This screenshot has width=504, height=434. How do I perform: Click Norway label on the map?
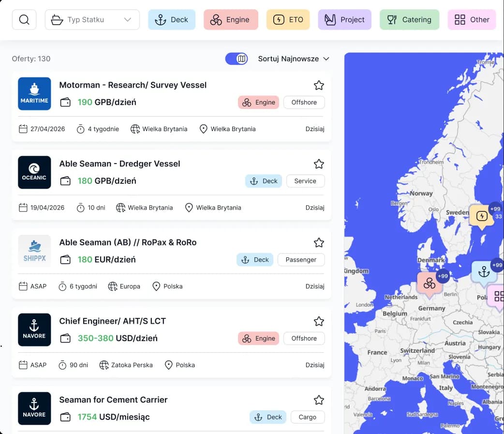(x=421, y=194)
